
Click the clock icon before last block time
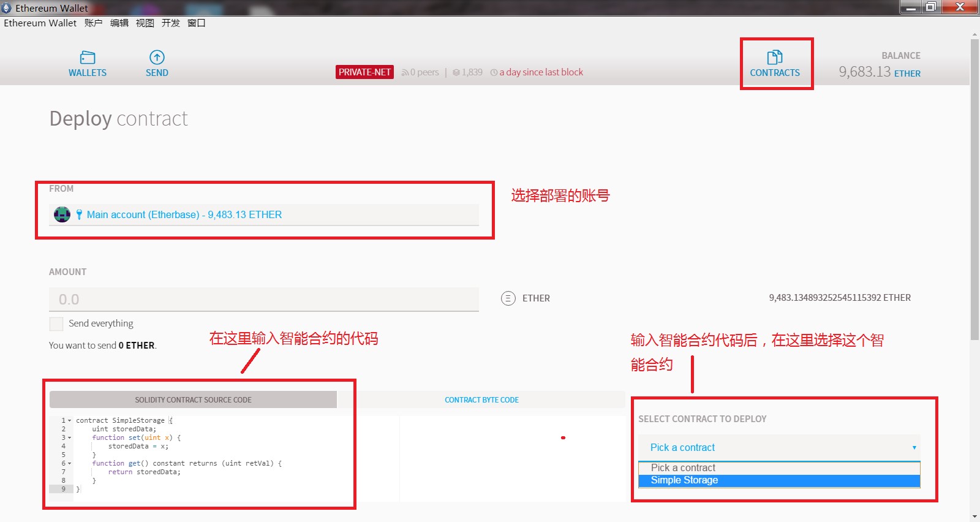[x=494, y=72]
